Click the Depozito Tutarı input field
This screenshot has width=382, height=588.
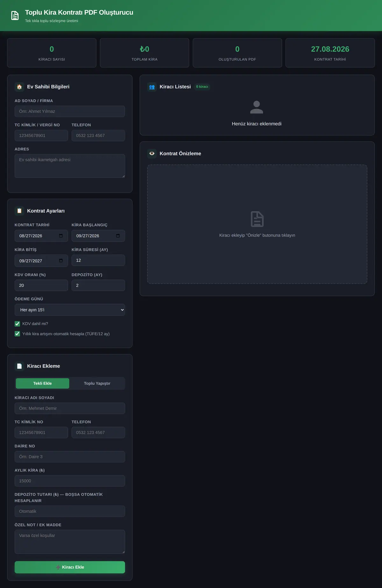point(70,511)
